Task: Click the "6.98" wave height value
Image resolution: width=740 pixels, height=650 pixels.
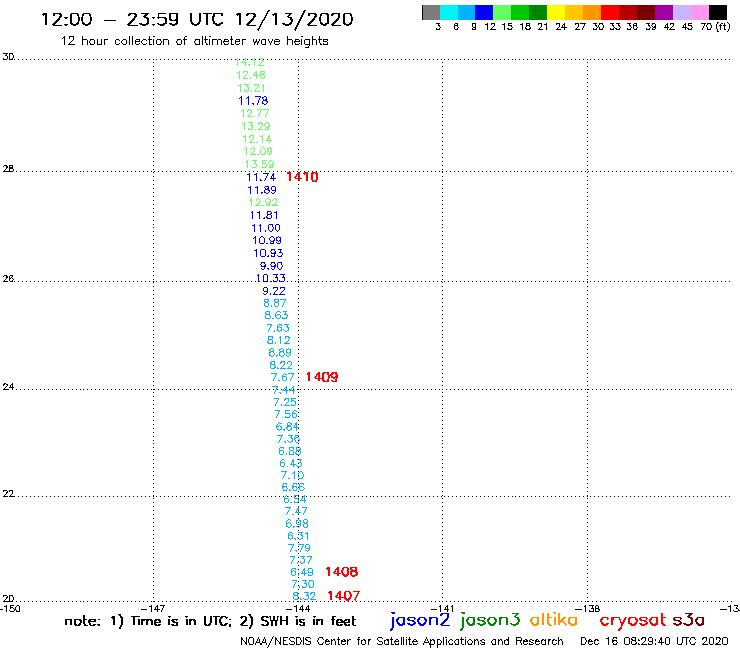Action: (297, 523)
